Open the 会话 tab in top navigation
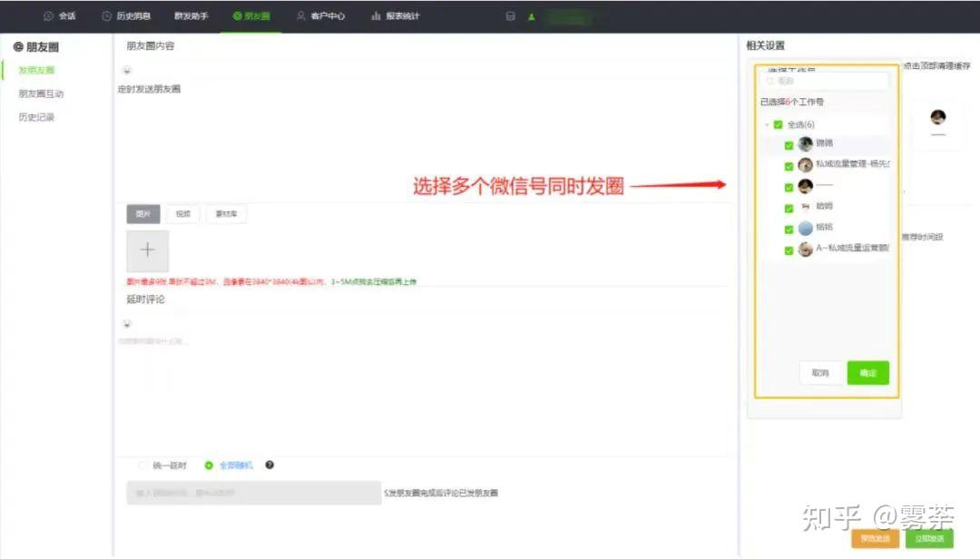This screenshot has height=559, width=980. [x=60, y=16]
